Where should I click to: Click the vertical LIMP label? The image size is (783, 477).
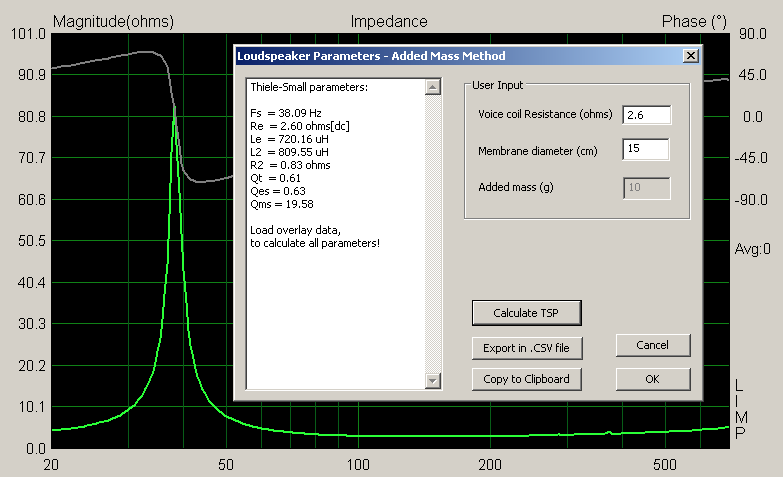pos(740,409)
